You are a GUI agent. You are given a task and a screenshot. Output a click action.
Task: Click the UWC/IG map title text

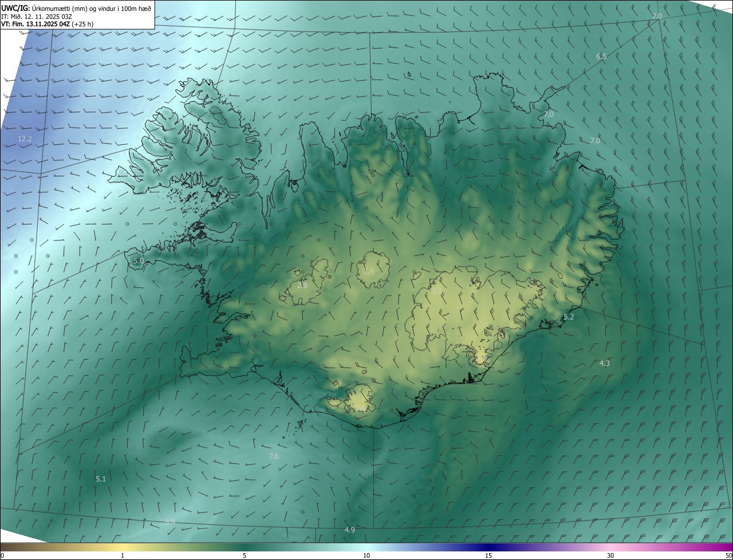(x=76, y=8)
